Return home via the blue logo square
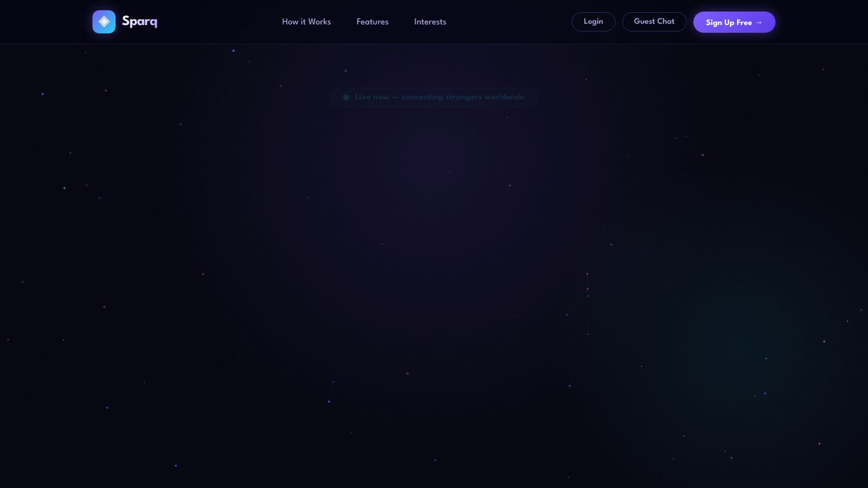Image resolution: width=868 pixels, height=488 pixels. pyautogui.click(x=104, y=22)
